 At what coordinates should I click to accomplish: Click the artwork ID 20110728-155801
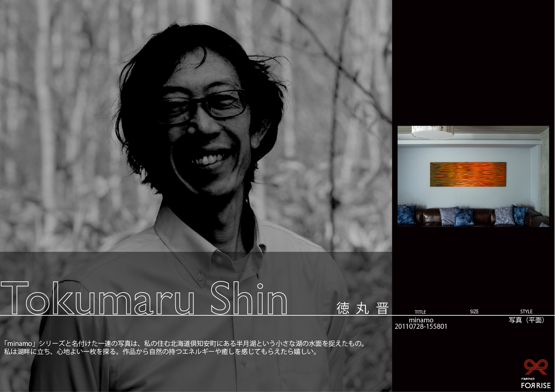421,326
